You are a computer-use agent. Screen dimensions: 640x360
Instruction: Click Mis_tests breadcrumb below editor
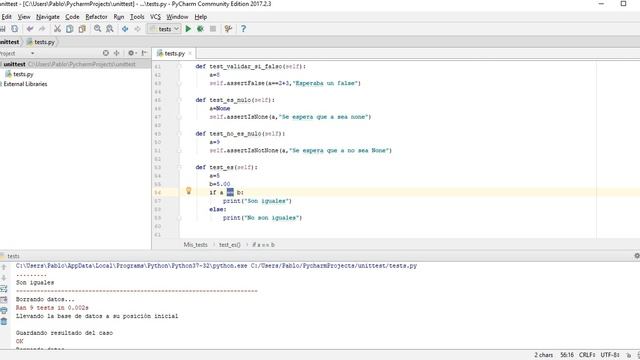click(196, 245)
